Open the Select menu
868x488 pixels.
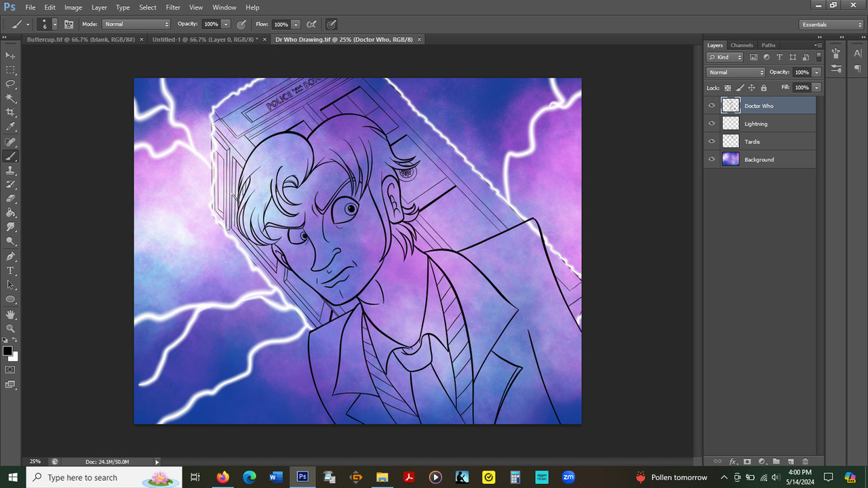click(x=148, y=7)
